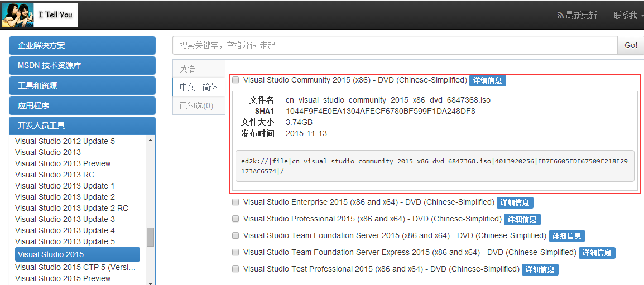Open the 最新更新 link
The height and width of the screenshot is (285, 644).
click(x=581, y=16)
